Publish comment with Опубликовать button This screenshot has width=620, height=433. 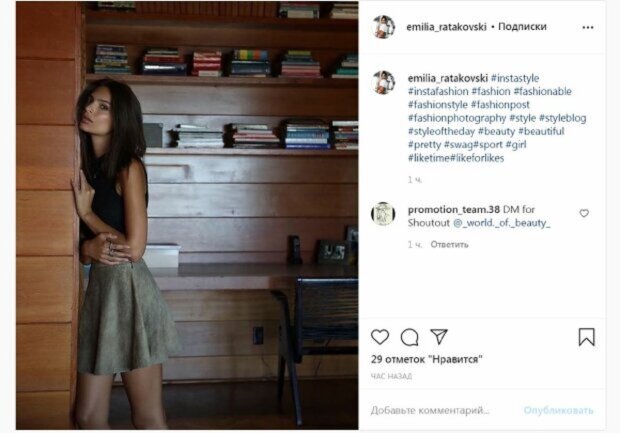[x=558, y=410]
